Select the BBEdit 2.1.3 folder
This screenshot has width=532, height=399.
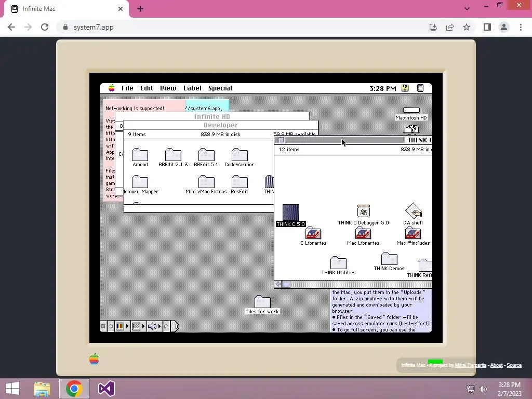click(173, 155)
